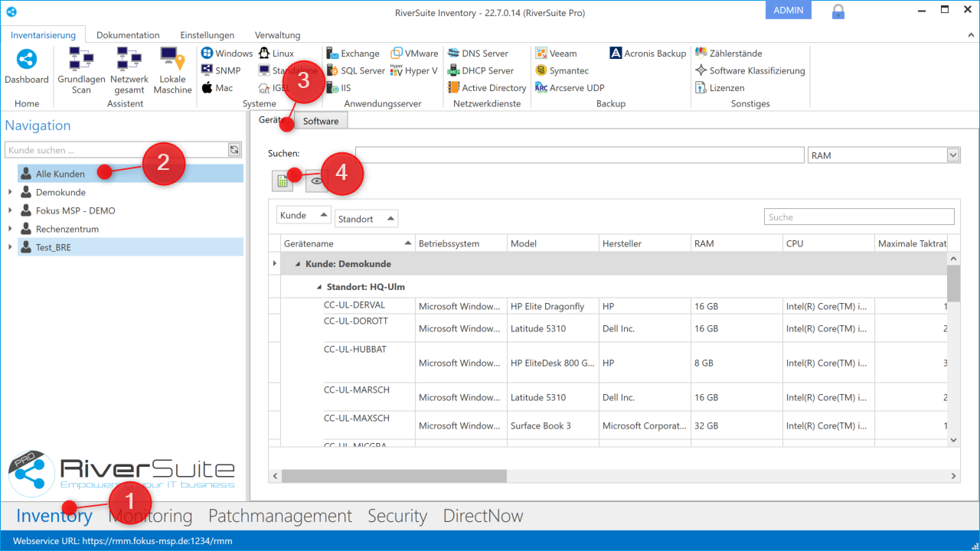Open the DirectNow module
Image resolution: width=980 pixels, height=551 pixels.
coord(483,516)
